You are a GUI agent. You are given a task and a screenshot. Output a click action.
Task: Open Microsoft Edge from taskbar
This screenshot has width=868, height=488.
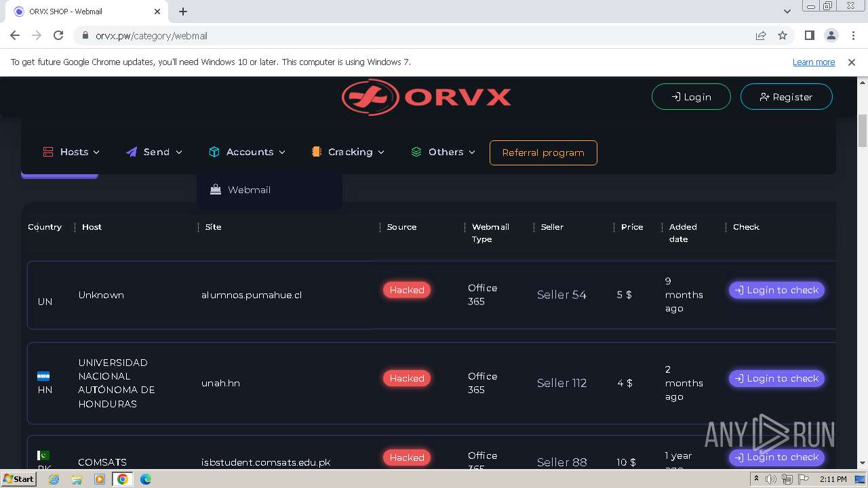click(146, 479)
